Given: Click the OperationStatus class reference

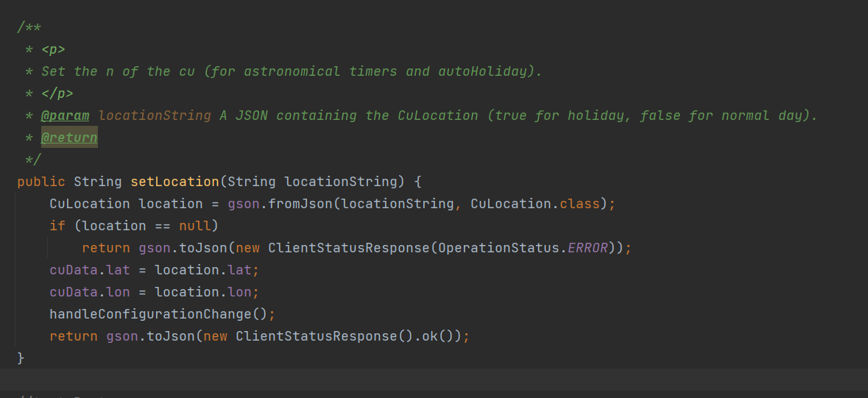Looking at the screenshot, I should click(498, 248).
